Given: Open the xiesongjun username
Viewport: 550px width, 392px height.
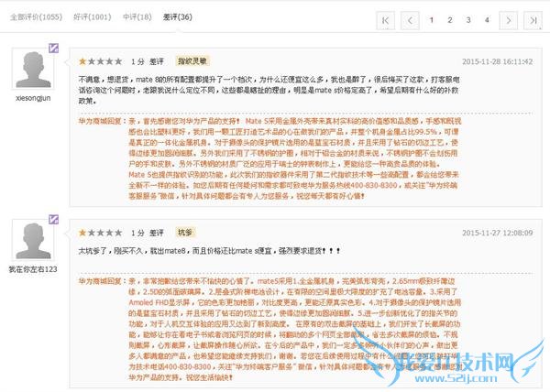Looking at the screenshot, I should tap(33, 98).
